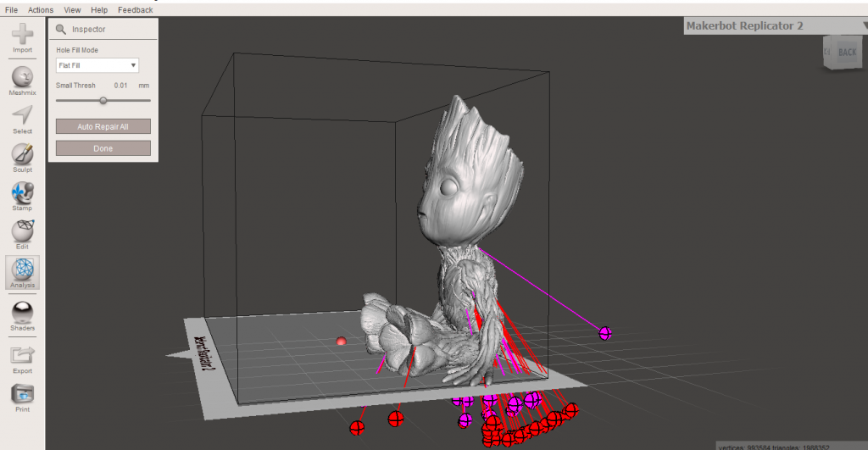Click the Small Thresh value 0.01
868x450 pixels.
[x=120, y=86]
